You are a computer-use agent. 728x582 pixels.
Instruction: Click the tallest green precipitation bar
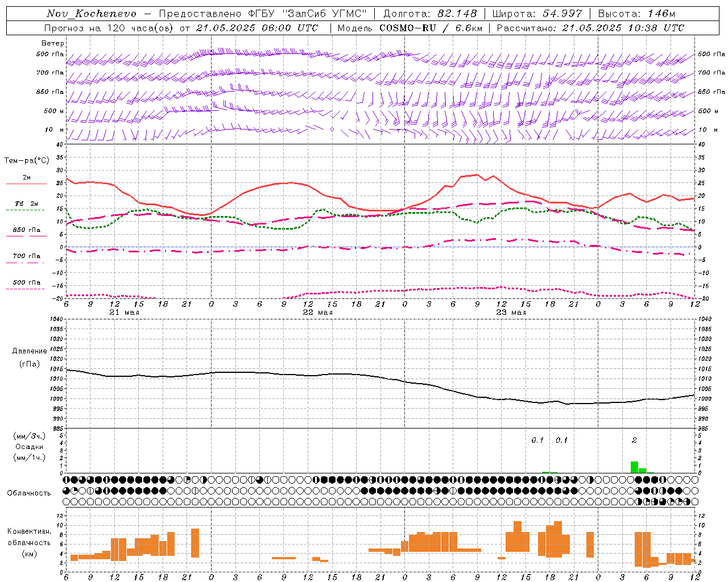click(634, 467)
